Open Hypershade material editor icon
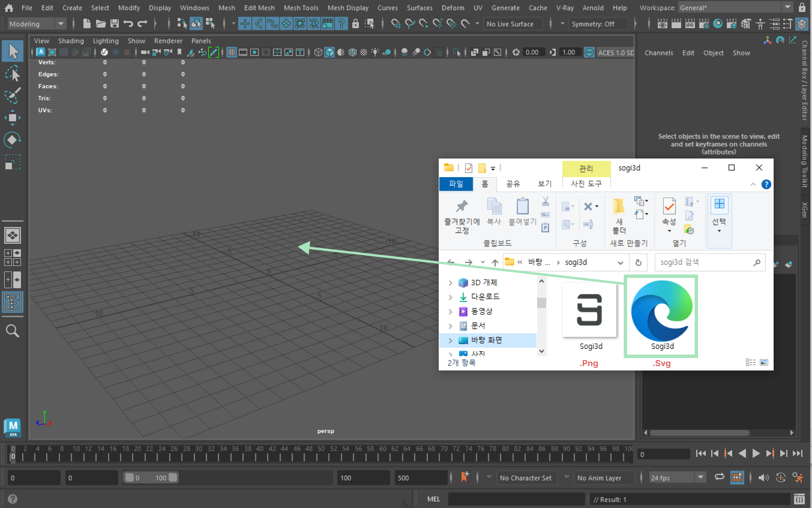 pos(718,24)
